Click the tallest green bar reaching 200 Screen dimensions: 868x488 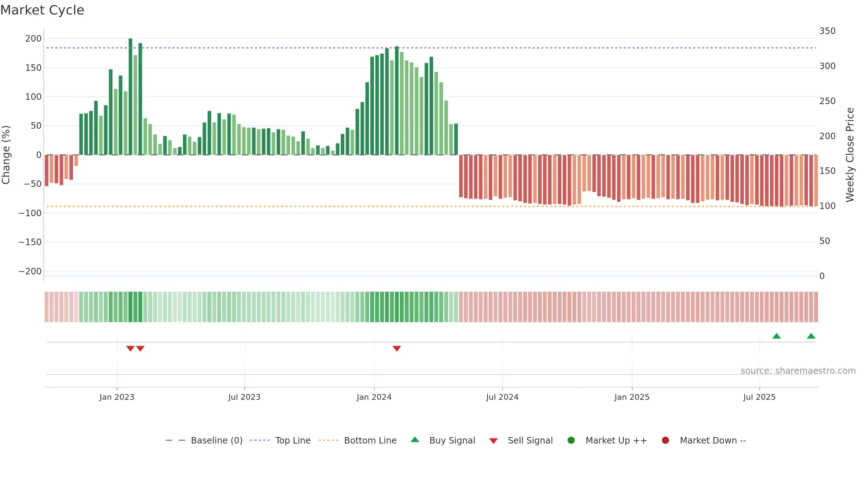point(131,97)
